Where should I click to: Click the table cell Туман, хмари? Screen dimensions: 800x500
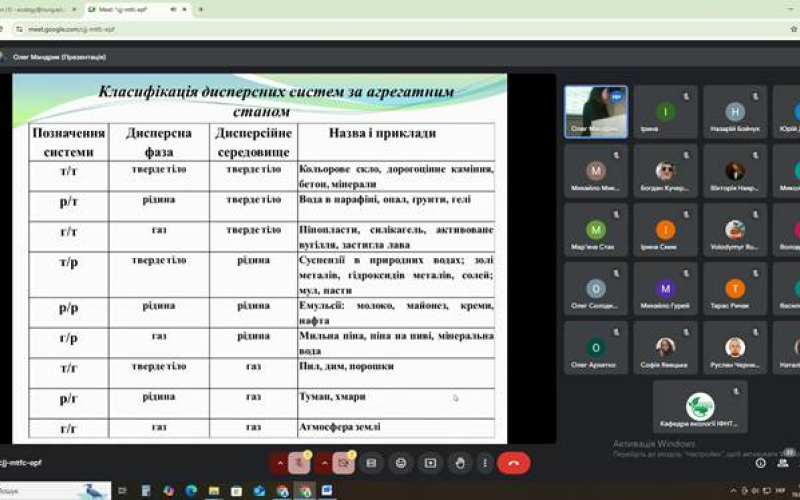tap(396, 404)
